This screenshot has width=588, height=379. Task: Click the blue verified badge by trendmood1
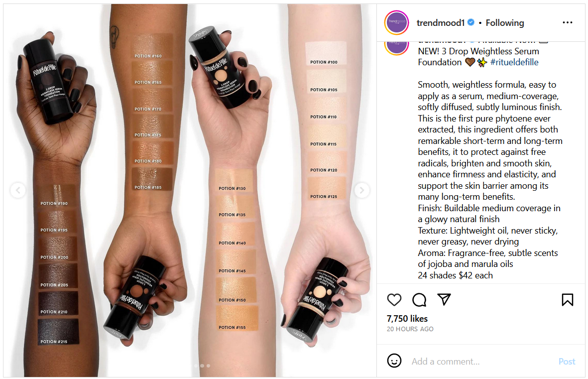(x=471, y=22)
